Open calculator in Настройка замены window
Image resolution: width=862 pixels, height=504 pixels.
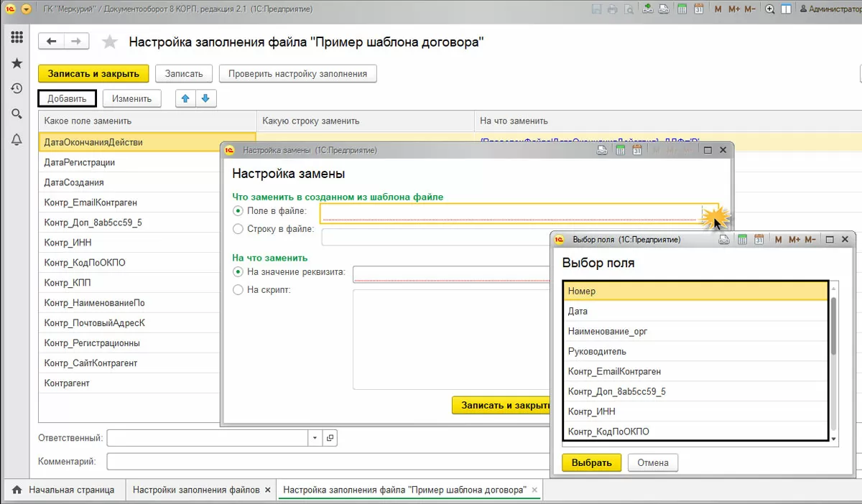click(619, 150)
